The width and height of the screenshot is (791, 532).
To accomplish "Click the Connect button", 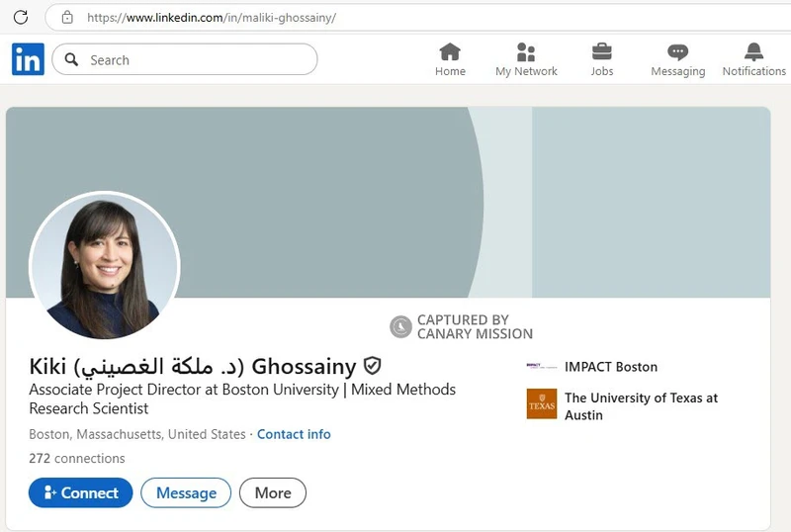I will click(x=81, y=492).
